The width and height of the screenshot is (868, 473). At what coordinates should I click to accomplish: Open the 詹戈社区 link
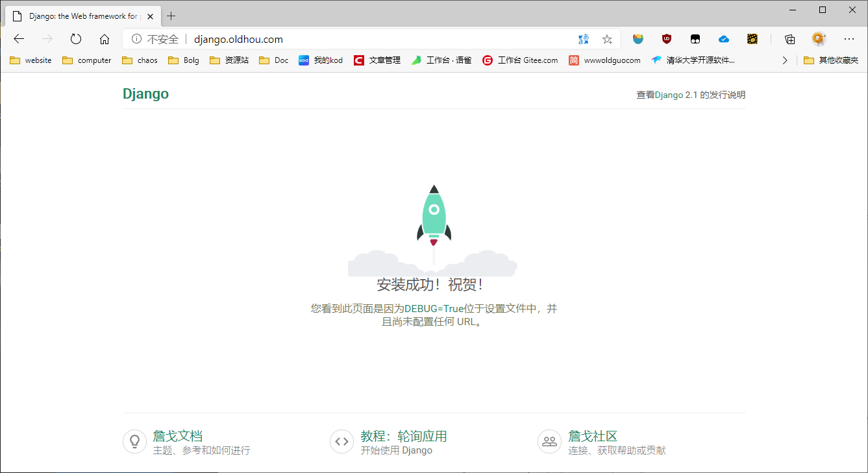coord(593,436)
